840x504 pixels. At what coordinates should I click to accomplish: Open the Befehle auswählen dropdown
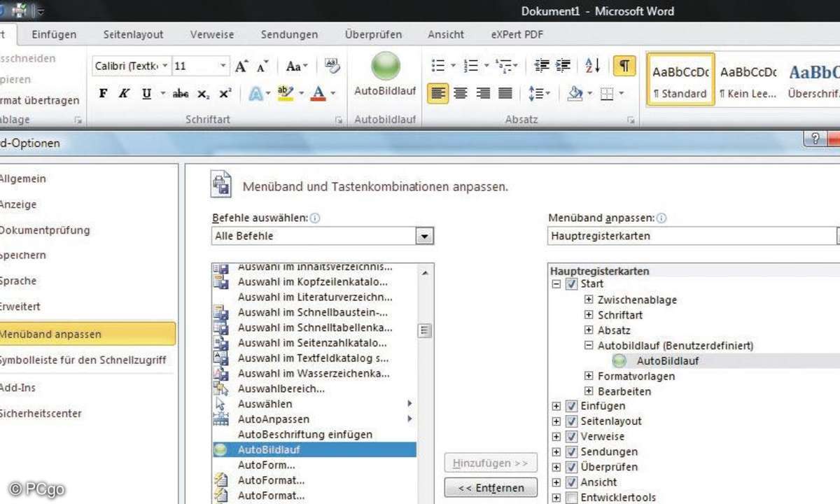click(x=424, y=237)
